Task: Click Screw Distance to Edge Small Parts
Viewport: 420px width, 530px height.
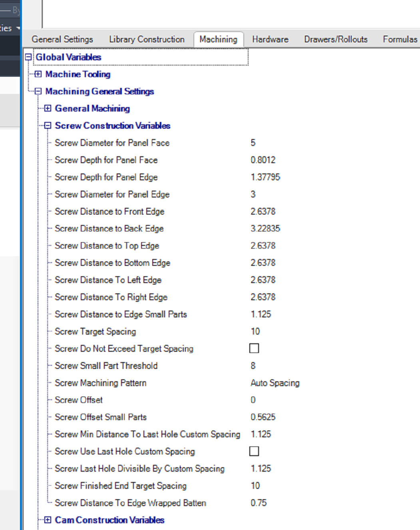Action: [121, 314]
